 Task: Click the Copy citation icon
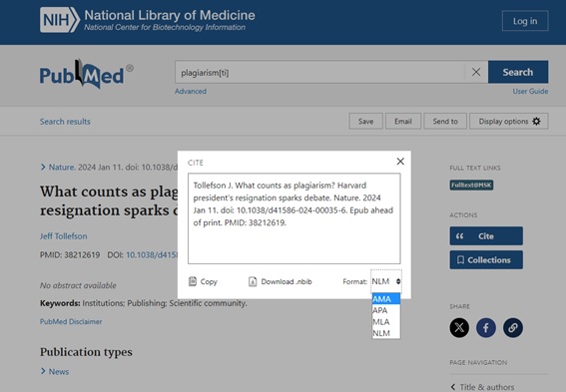point(193,281)
